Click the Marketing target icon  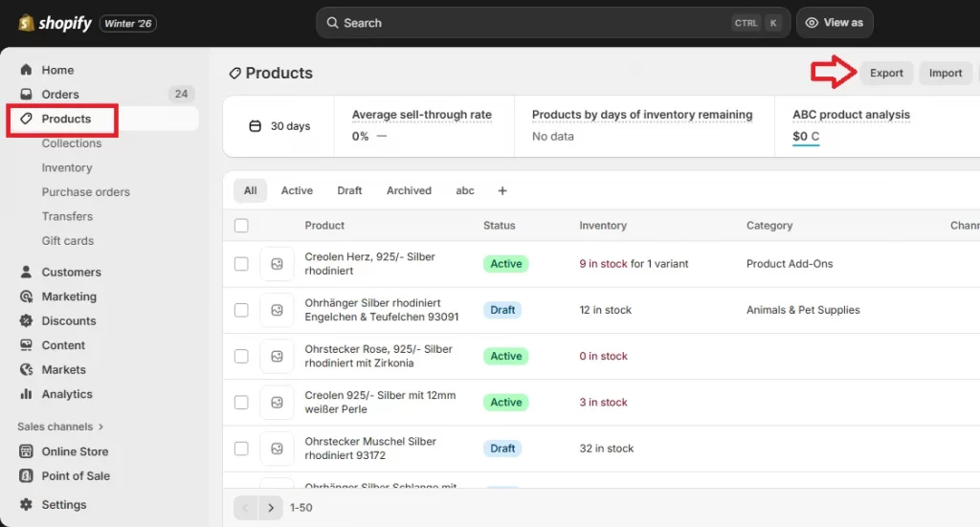[x=26, y=296]
